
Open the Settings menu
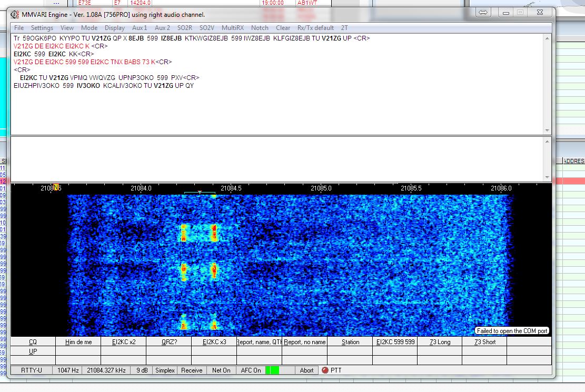pos(42,27)
